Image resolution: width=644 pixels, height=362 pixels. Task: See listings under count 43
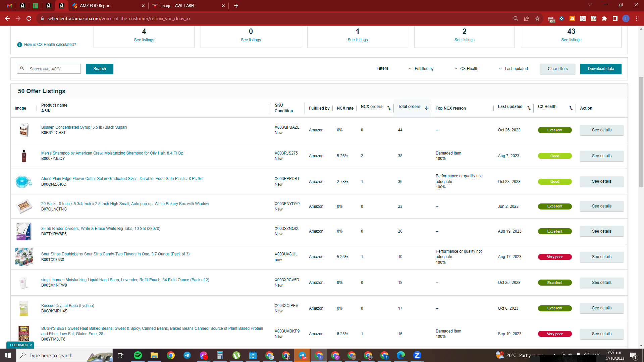click(571, 40)
